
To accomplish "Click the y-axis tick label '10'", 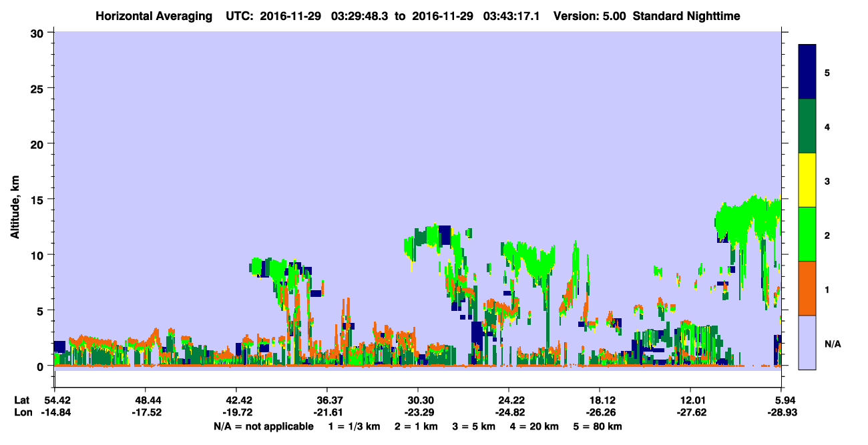I will 39,255.
